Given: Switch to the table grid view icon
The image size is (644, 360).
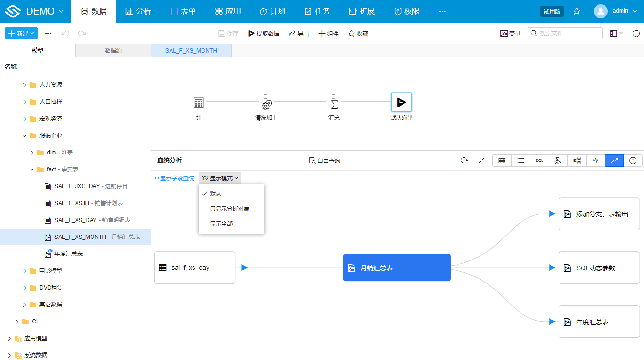Looking at the screenshot, I should click(502, 161).
